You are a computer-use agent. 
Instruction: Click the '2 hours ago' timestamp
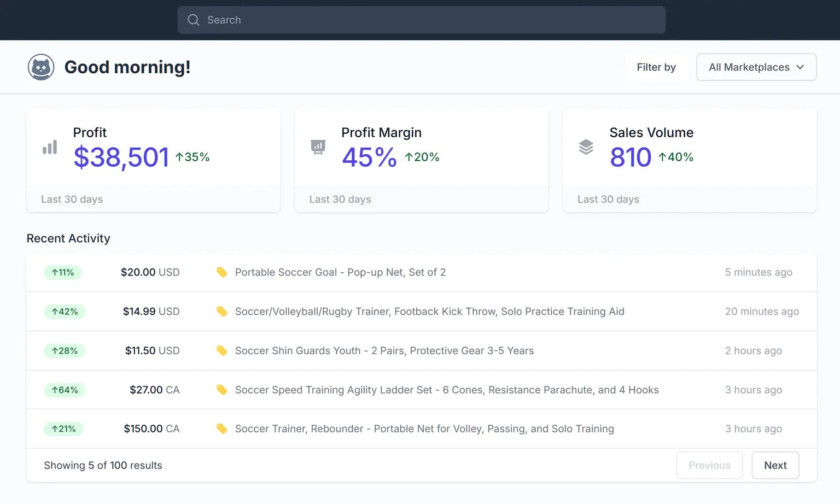click(754, 351)
